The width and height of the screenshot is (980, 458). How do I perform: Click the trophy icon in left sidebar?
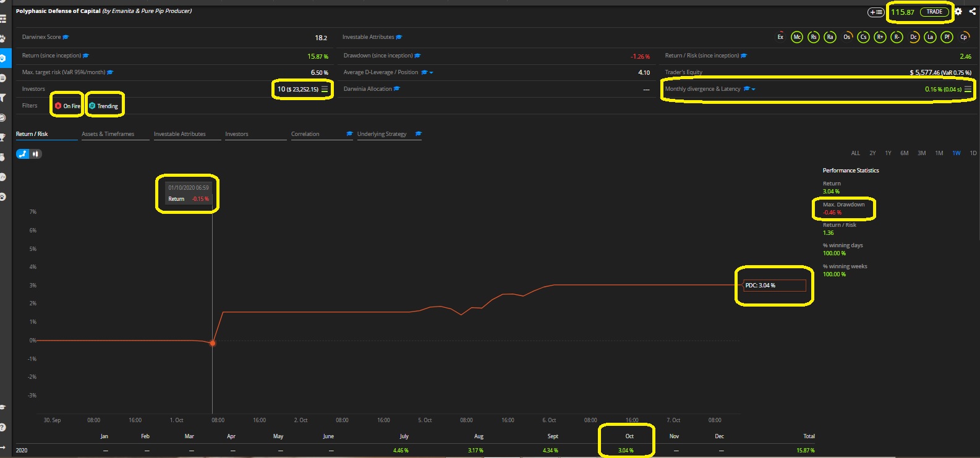coord(3,137)
